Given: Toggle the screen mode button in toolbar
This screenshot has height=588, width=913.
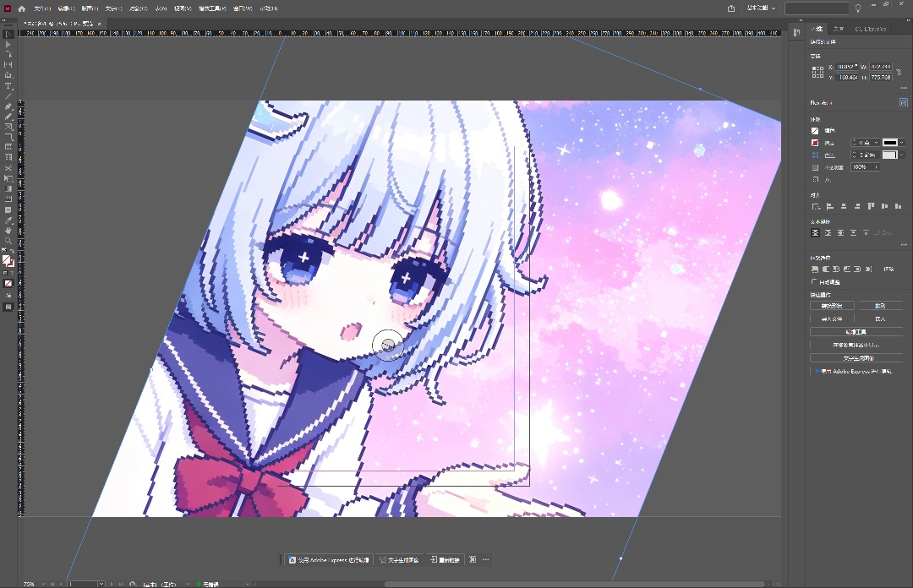Looking at the screenshot, I should click(x=8, y=307).
